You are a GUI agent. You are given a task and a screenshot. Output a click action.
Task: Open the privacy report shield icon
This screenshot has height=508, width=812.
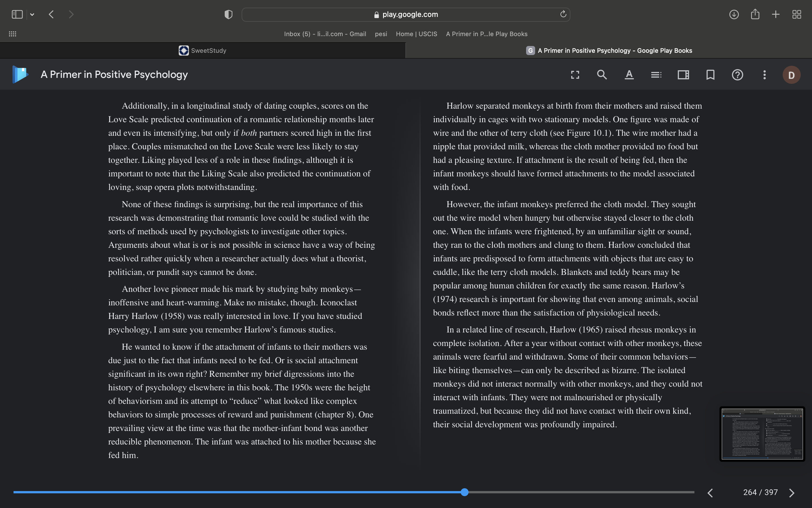(x=228, y=14)
